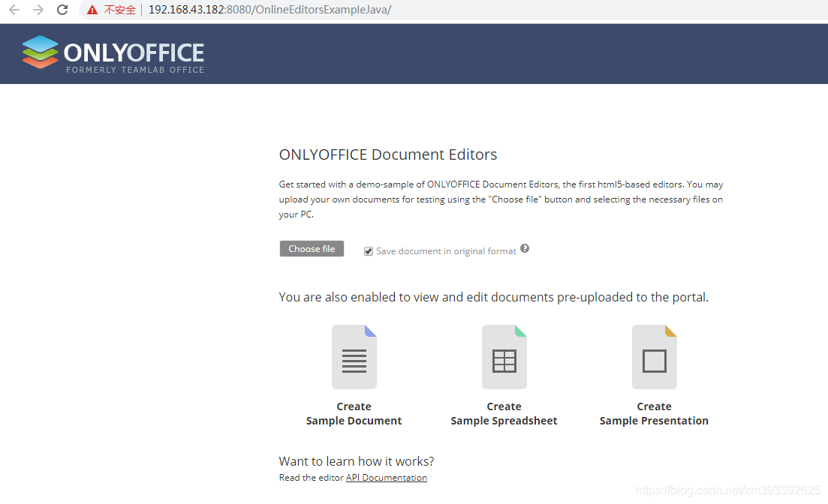
Task: Click the browser forward arrow
Action: tap(38, 10)
